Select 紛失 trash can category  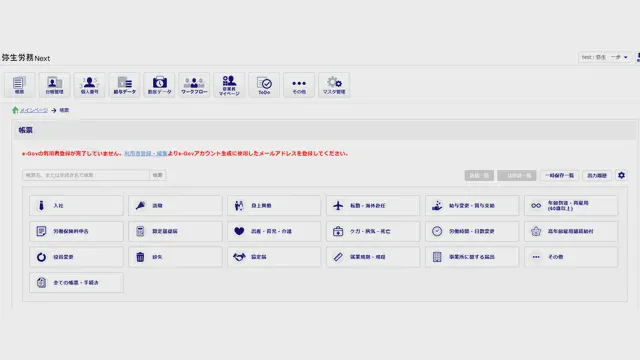(175, 257)
